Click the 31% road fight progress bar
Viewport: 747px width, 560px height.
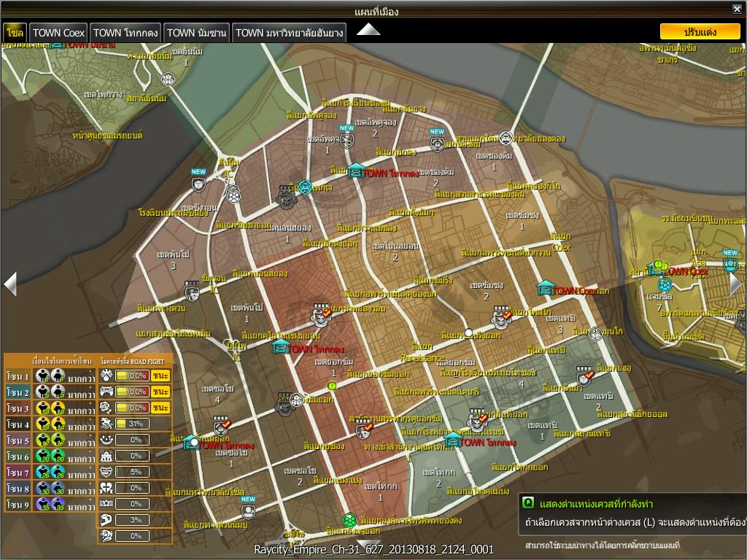[x=132, y=424]
